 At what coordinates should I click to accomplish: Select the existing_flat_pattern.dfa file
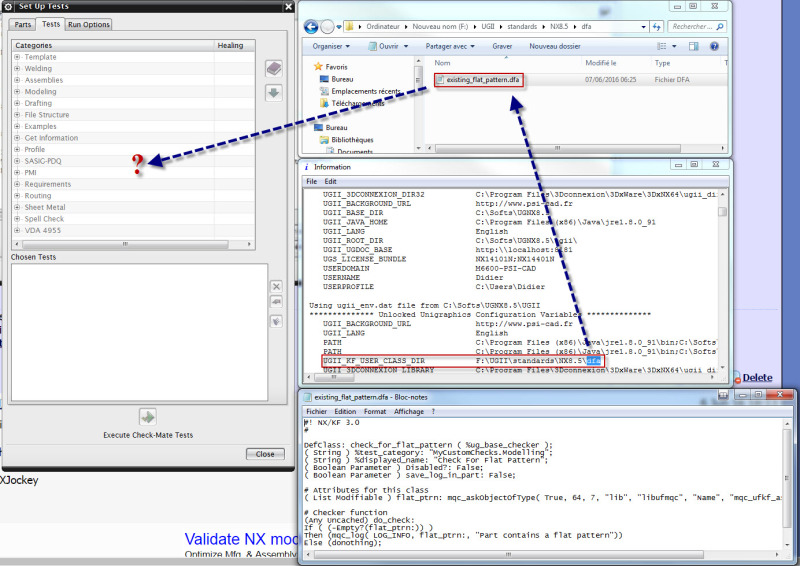[x=478, y=80]
